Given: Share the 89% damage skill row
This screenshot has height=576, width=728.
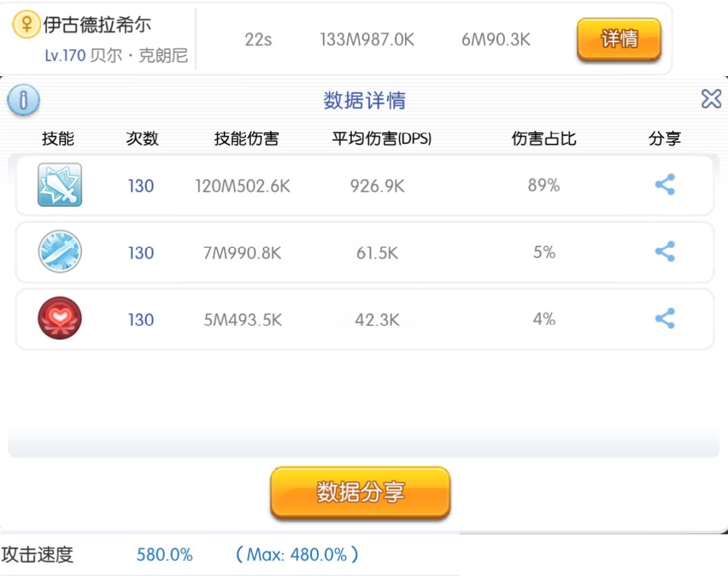Looking at the screenshot, I should (665, 185).
